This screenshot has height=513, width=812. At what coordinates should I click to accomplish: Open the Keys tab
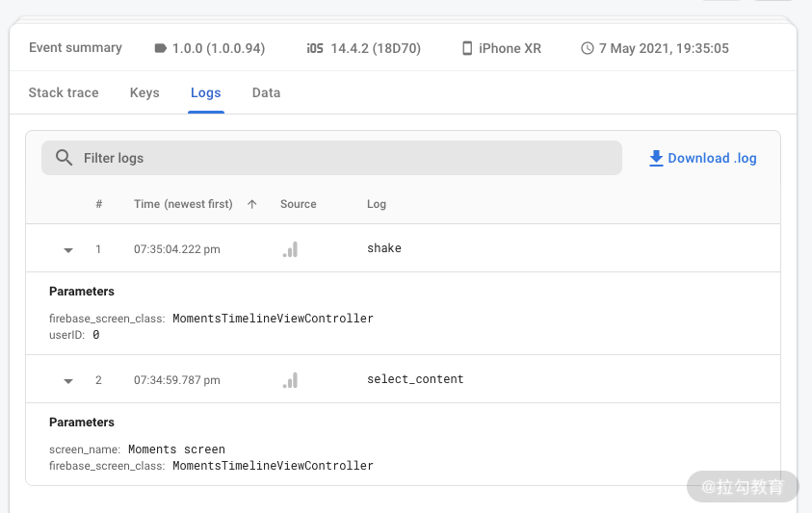pyautogui.click(x=144, y=92)
